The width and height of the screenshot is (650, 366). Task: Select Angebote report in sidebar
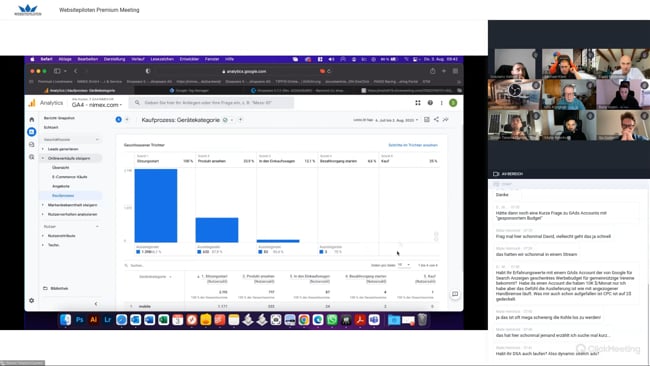61,186
